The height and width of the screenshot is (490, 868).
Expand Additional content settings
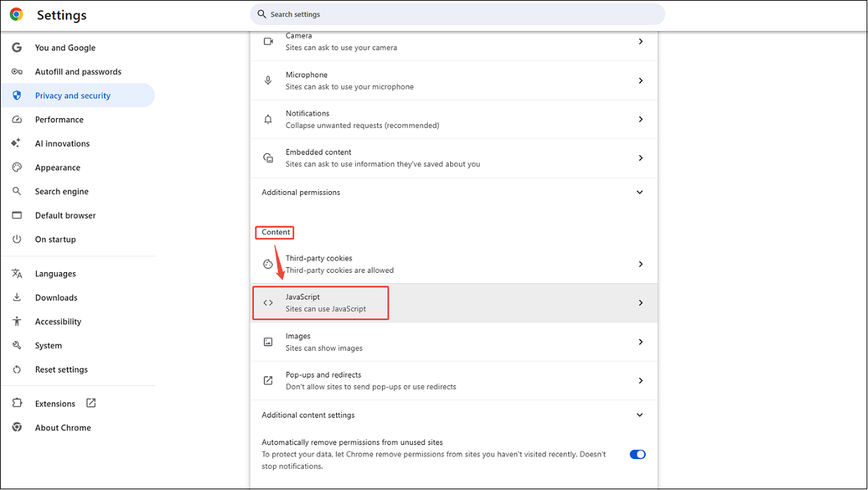[639, 415]
